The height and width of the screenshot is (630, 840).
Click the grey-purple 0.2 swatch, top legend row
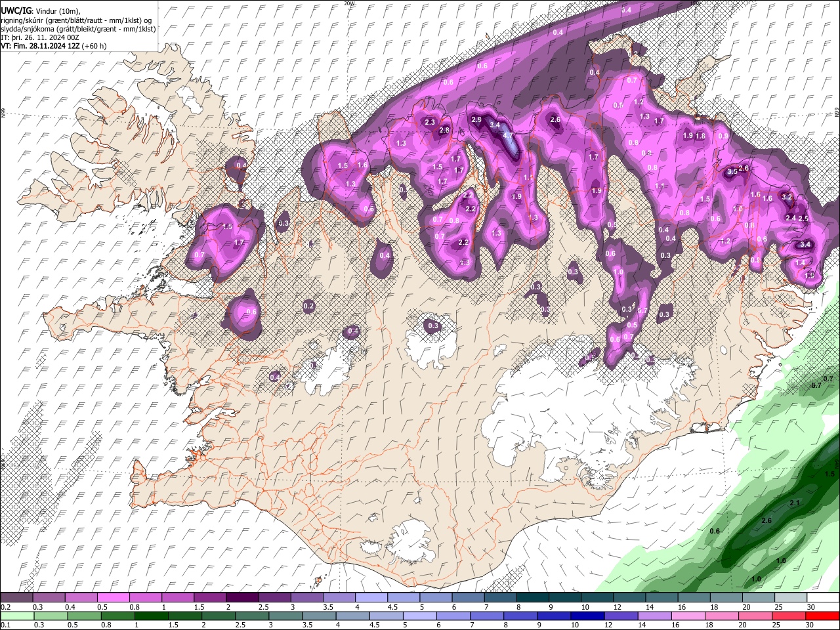point(16,598)
